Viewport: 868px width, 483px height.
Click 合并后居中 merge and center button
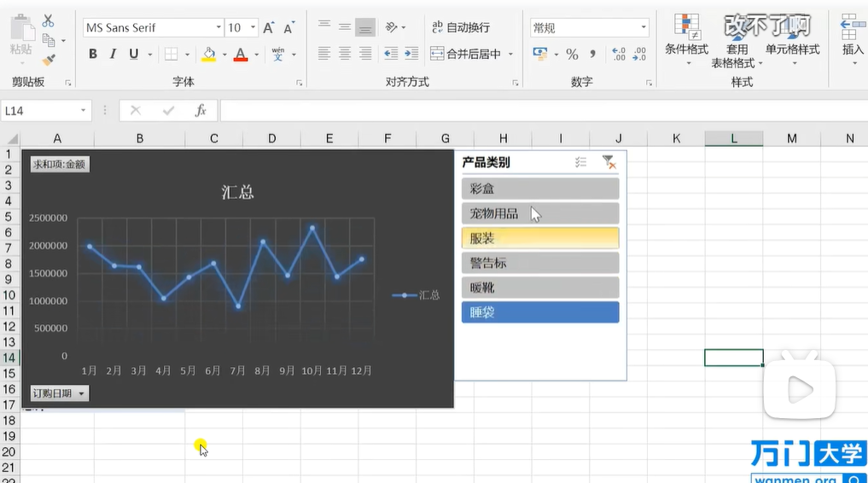[x=465, y=54]
